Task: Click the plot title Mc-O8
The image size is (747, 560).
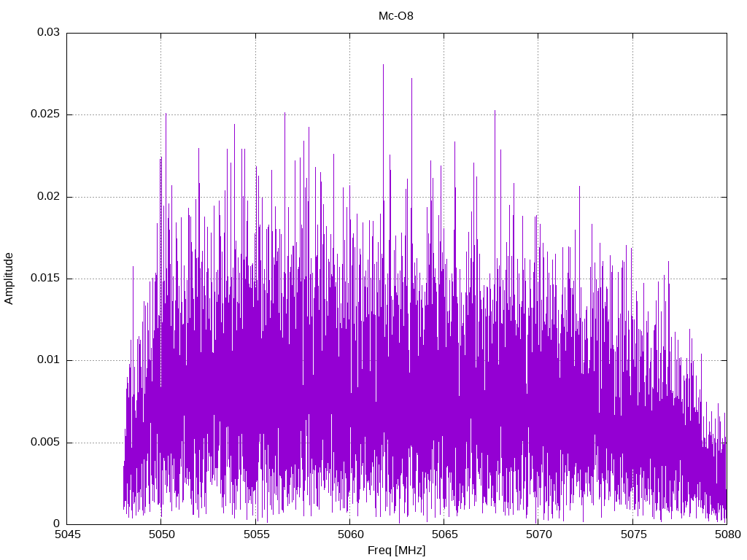Action: tap(396, 16)
